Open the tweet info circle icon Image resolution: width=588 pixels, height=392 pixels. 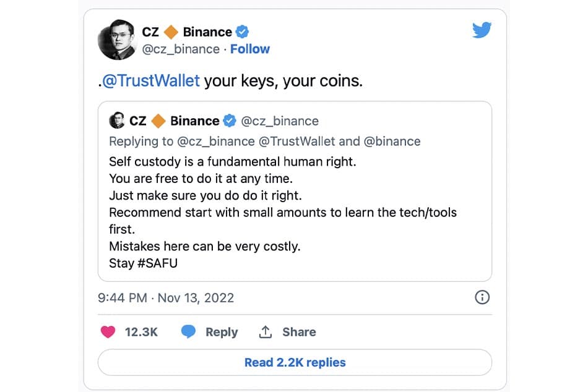(x=482, y=297)
